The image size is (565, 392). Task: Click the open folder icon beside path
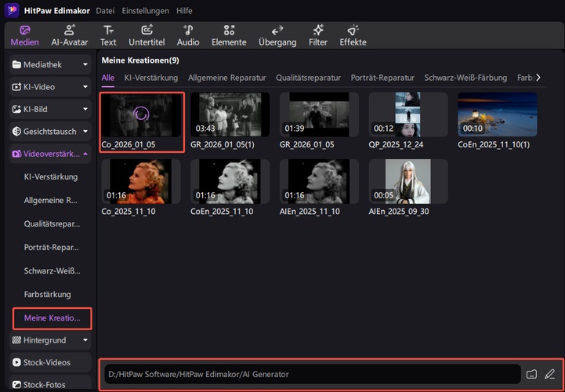pyautogui.click(x=531, y=374)
